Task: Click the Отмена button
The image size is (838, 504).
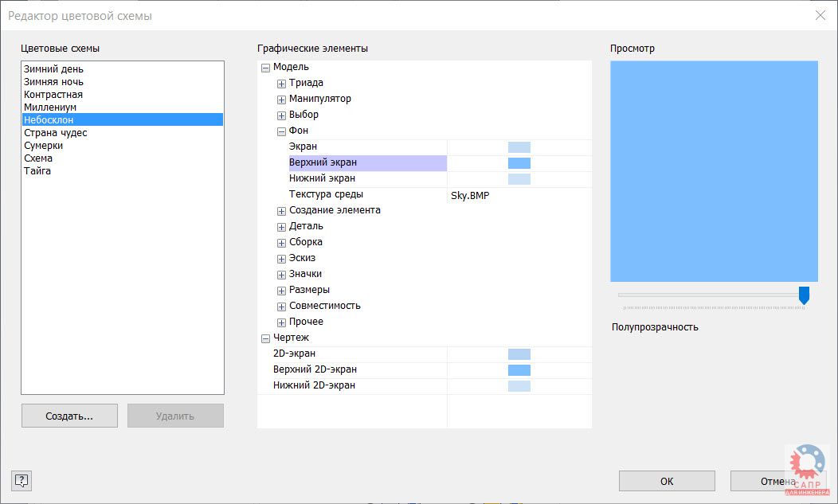Action: tap(778, 481)
